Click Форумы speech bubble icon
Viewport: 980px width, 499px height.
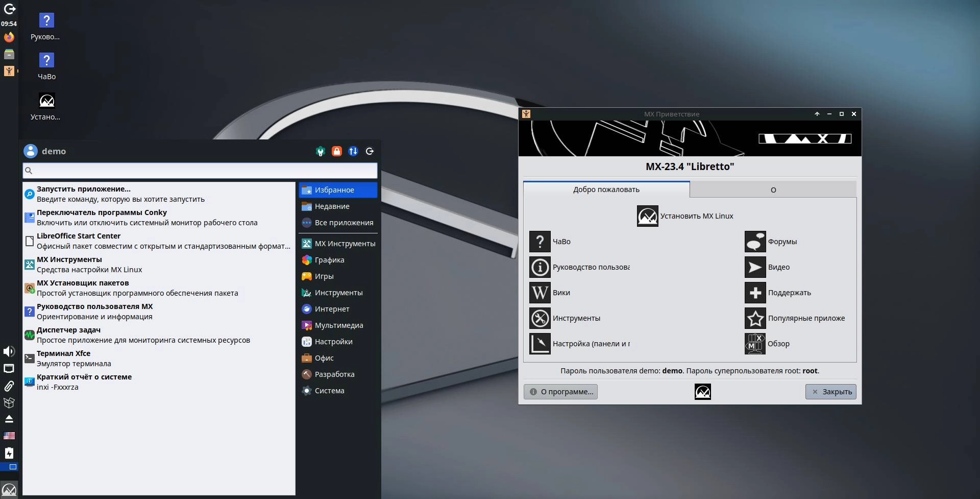point(755,242)
